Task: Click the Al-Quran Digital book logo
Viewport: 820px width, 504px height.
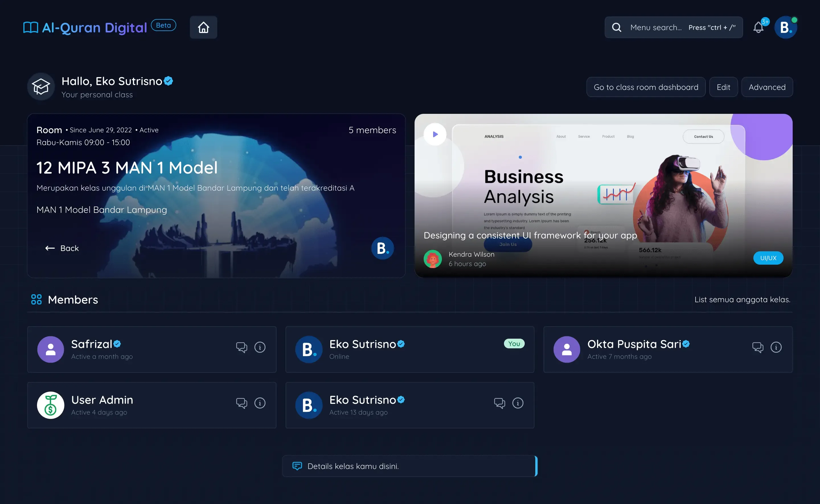Action: pos(31,27)
